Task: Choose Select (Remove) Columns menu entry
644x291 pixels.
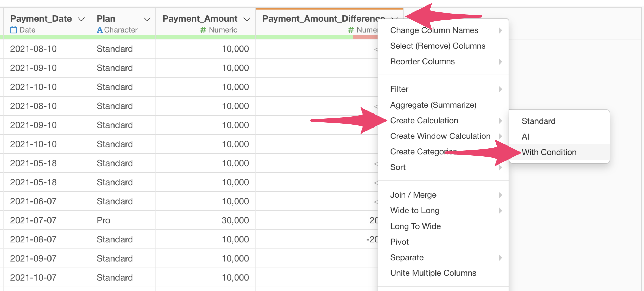Action: [438, 46]
